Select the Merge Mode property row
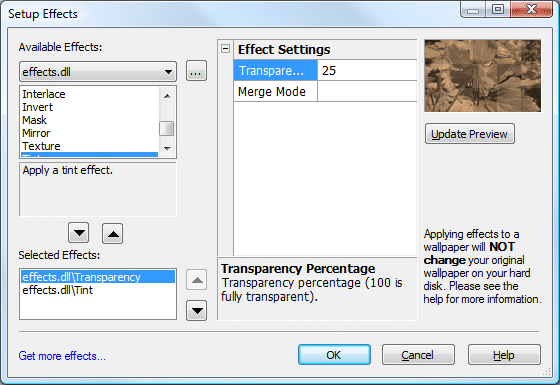Image resolution: width=560 pixels, height=385 pixels. click(325, 91)
